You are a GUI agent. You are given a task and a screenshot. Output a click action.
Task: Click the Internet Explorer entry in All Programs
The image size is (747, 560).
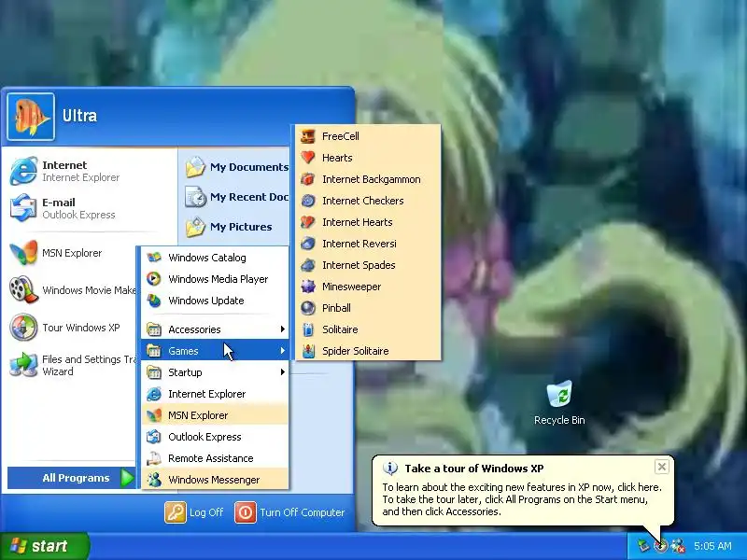[x=215, y=394]
